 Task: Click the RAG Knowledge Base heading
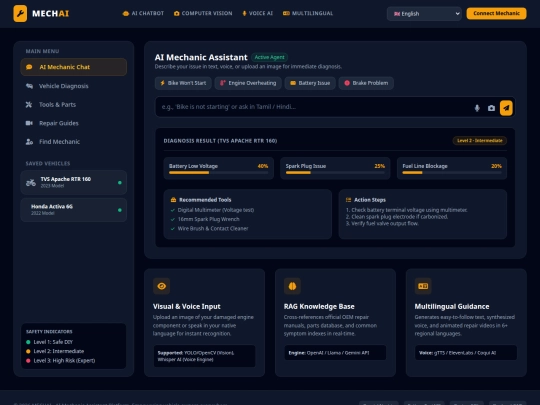click(x=319, y=307)
